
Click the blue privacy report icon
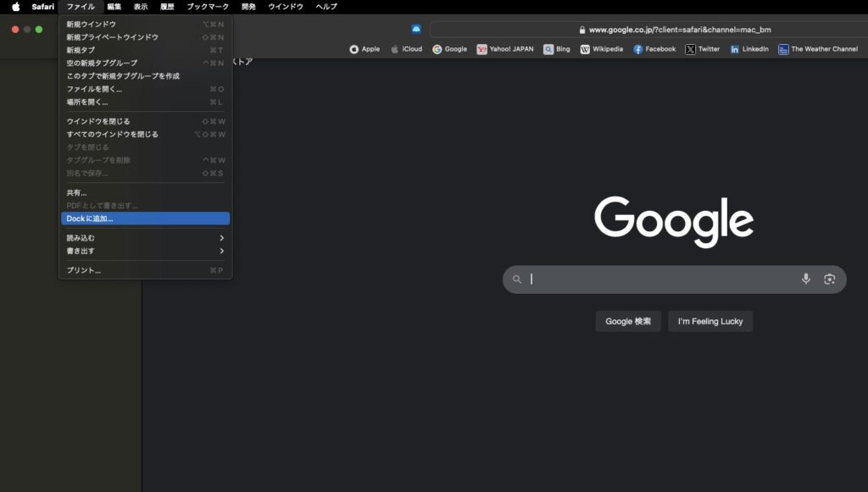pyautogui.click(x=416, y=30)
